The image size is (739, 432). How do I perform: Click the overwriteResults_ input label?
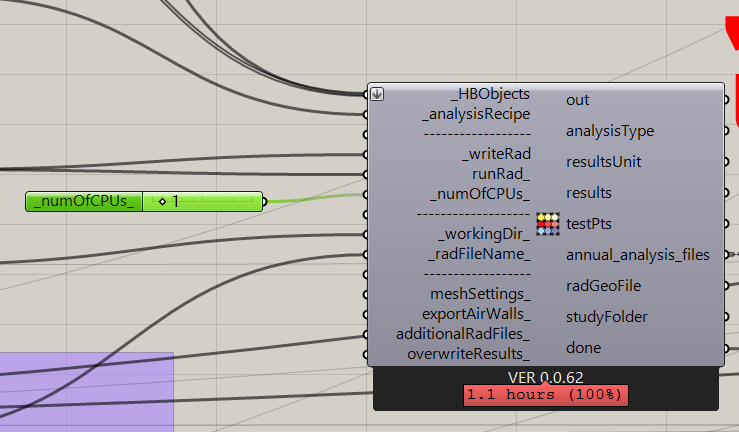[468, 354]
